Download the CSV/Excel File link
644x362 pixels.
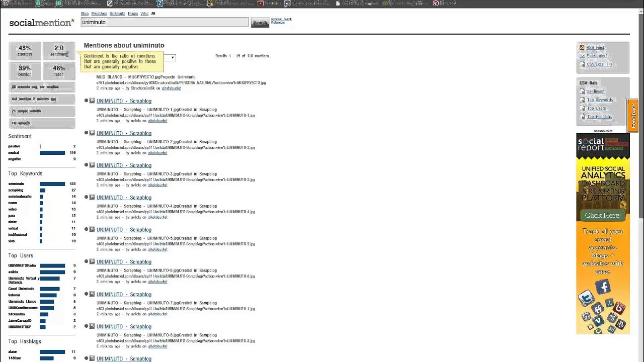pos(600,64)
